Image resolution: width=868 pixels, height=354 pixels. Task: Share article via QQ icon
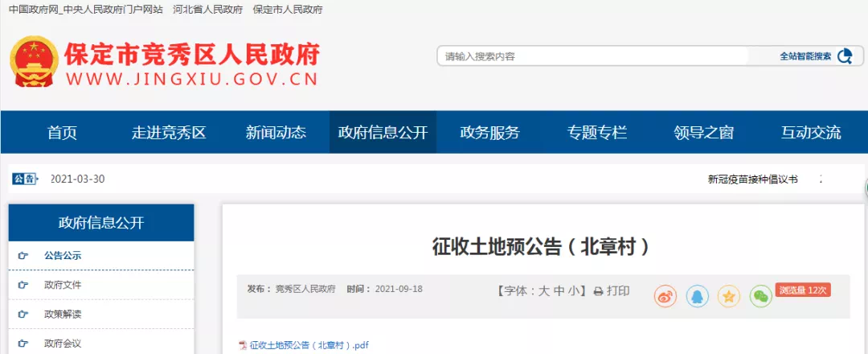tap(697, 296)
